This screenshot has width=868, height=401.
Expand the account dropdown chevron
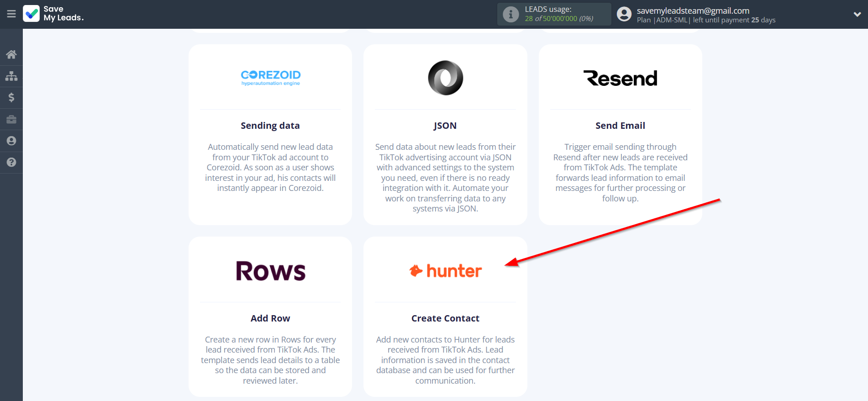(857, 14)
